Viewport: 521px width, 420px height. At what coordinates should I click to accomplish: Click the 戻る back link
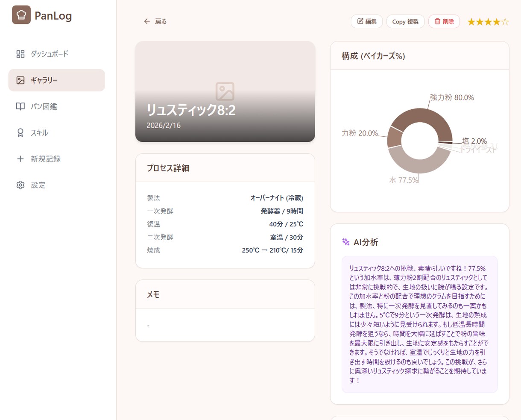pos(155,21)
